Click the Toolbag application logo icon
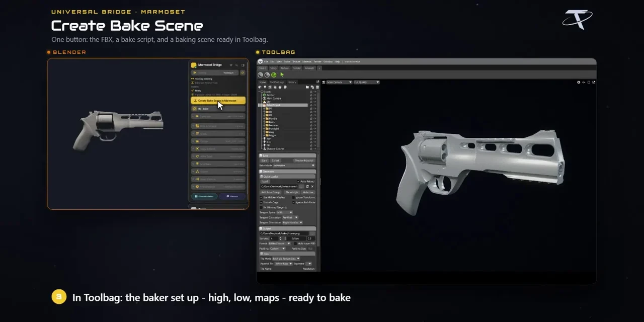644x322 pixels. pyautogui.click(x=261, y=61)
